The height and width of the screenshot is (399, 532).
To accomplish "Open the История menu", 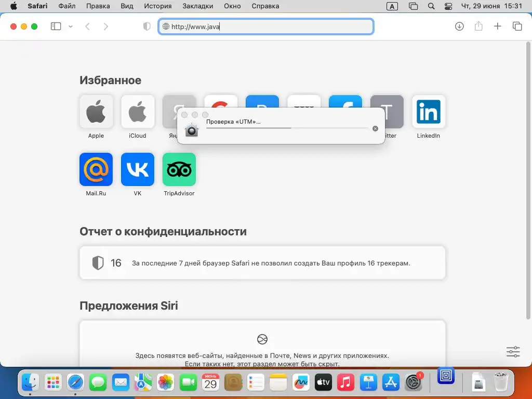I will (158, 6).
